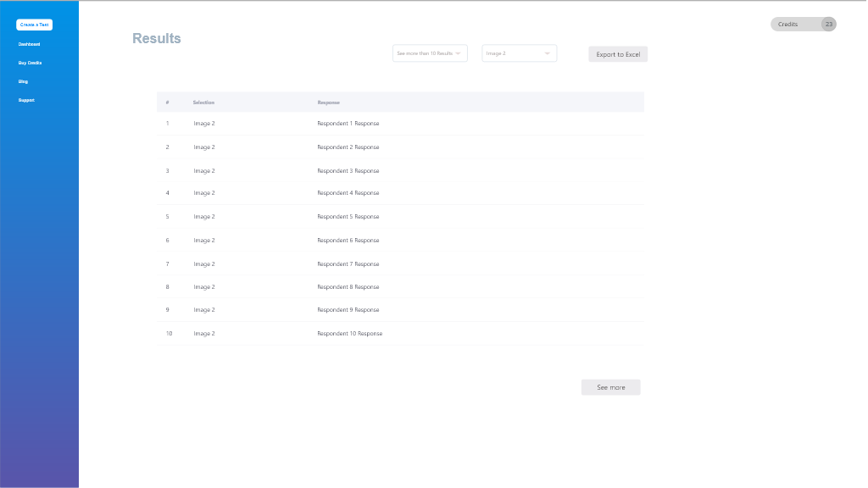This screenshot has height=488, width=868.
Task: Click the Response column header
Action: tap(328, 103)
